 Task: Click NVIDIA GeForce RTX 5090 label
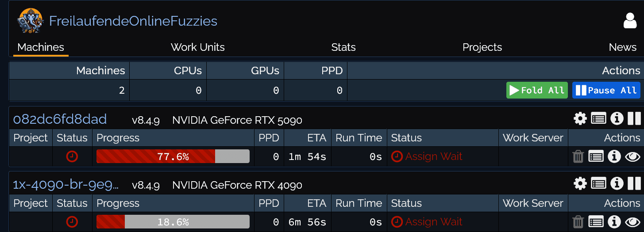coord(237,120)
